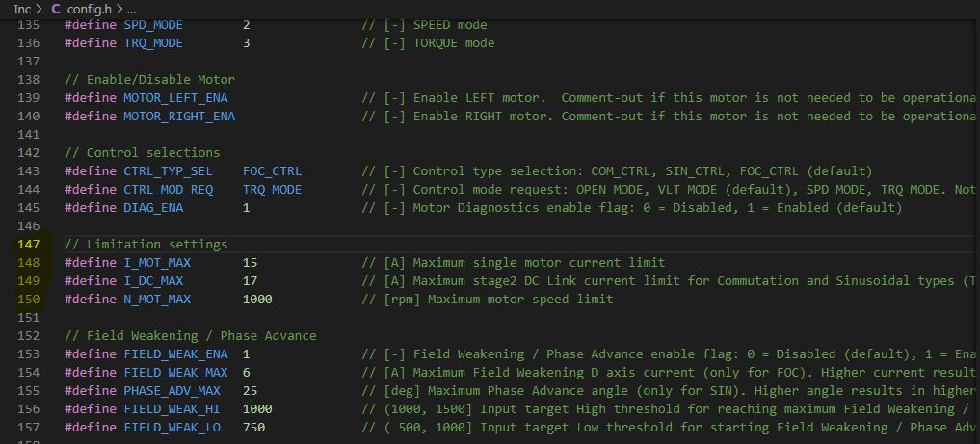Click the value 1 of DIAG_ENA
Viewport: 980px width, 444px height.
pyautogui.click(x=247, y=208)
